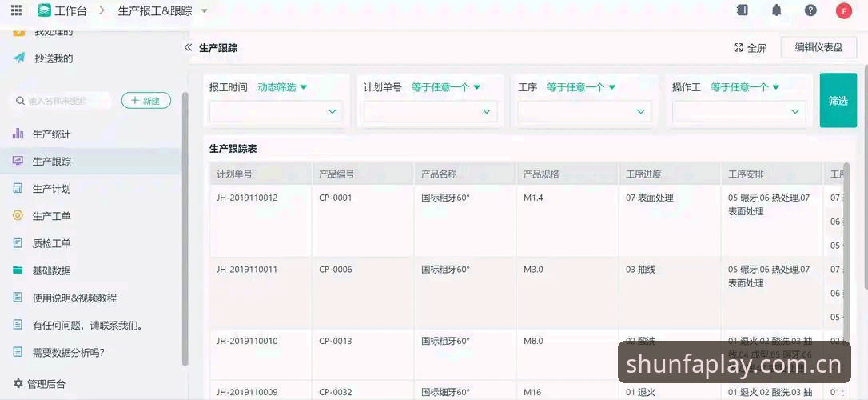
Task: Click the paper plane icon beside 抄送我的
Action: point(19,58)
